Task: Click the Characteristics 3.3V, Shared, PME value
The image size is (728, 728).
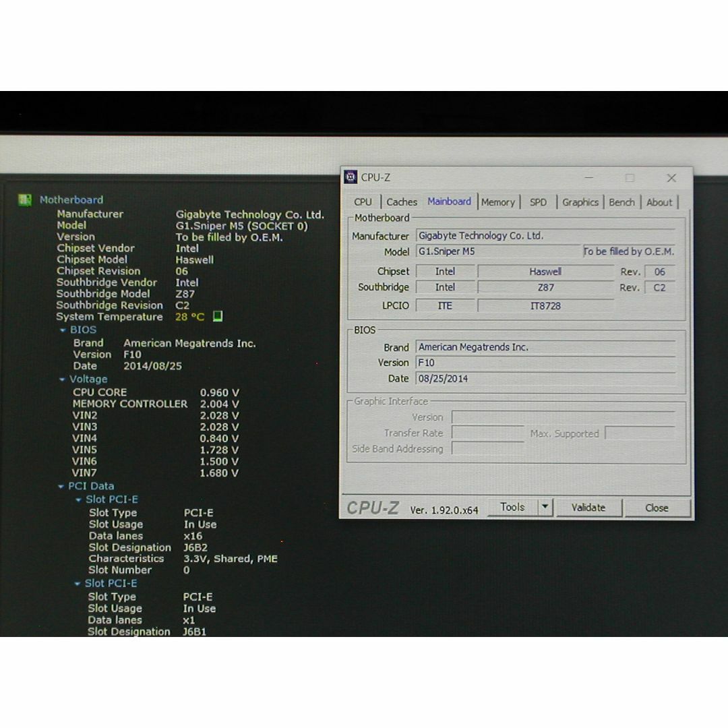Action: point(231,559)
